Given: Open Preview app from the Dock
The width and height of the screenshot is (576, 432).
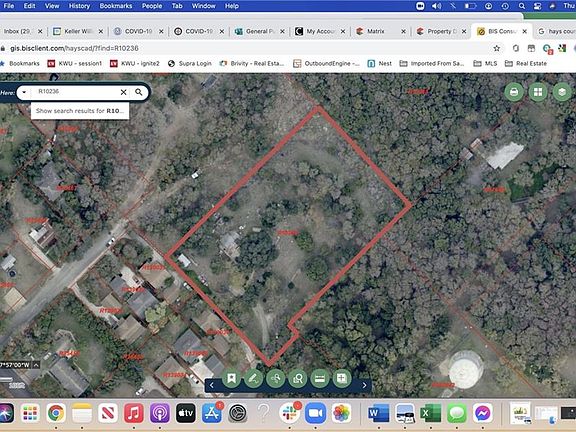Looking at the screenshot, I should point(405,413).
